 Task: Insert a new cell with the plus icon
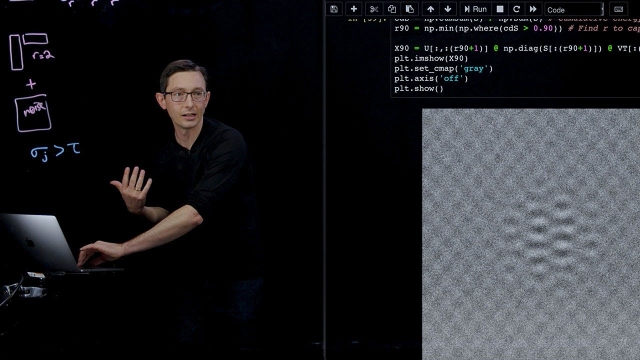pyautogui.click(x=354, y=9)
